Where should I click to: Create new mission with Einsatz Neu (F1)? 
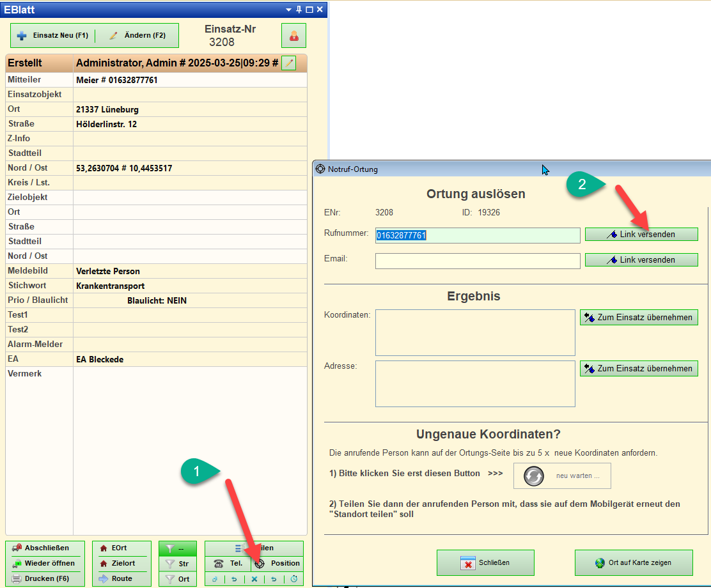click(53, 36)
